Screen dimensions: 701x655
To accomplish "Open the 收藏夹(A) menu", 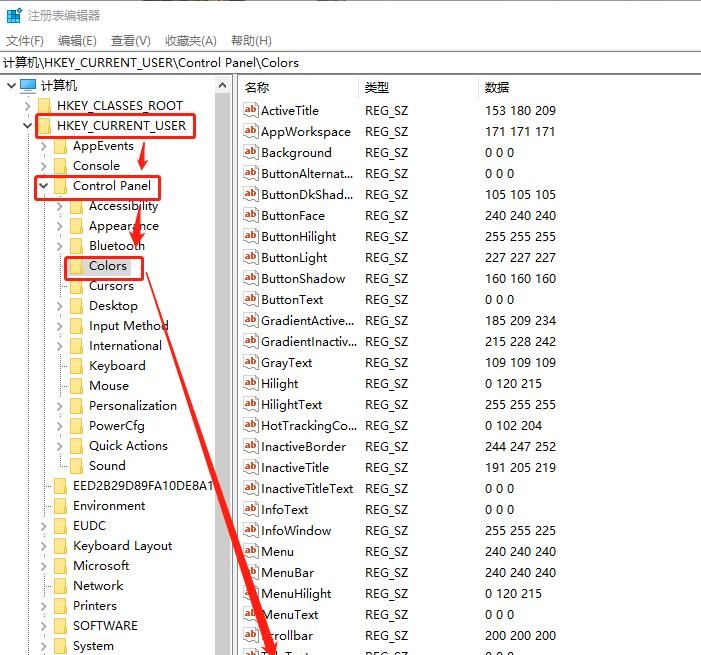I will [x=190, y=41].
